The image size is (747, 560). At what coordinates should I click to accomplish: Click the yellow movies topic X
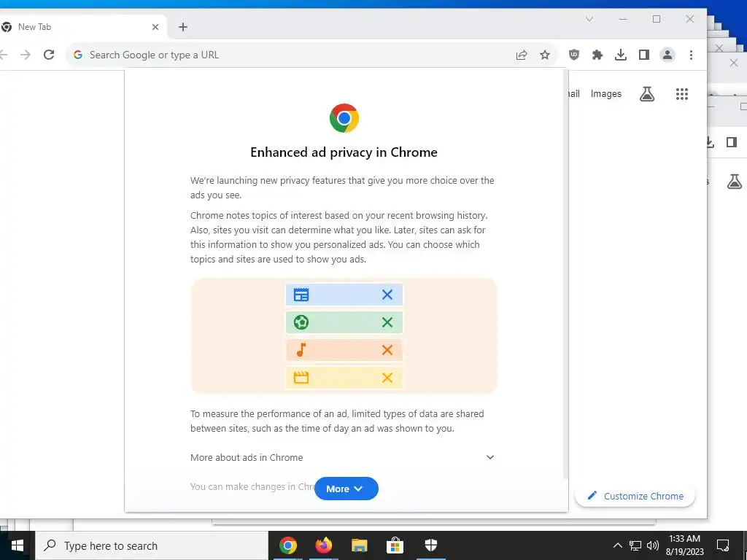(x=387, y=378)
